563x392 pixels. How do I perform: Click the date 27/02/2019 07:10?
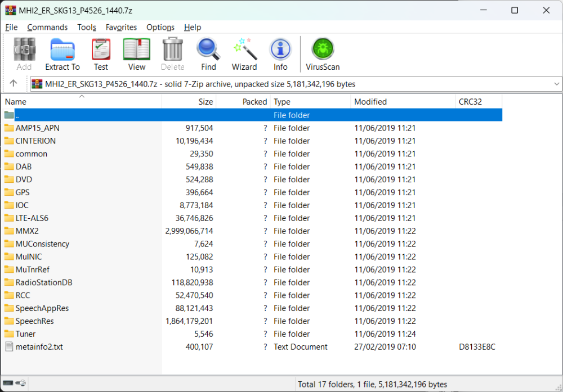click(385, 347)
